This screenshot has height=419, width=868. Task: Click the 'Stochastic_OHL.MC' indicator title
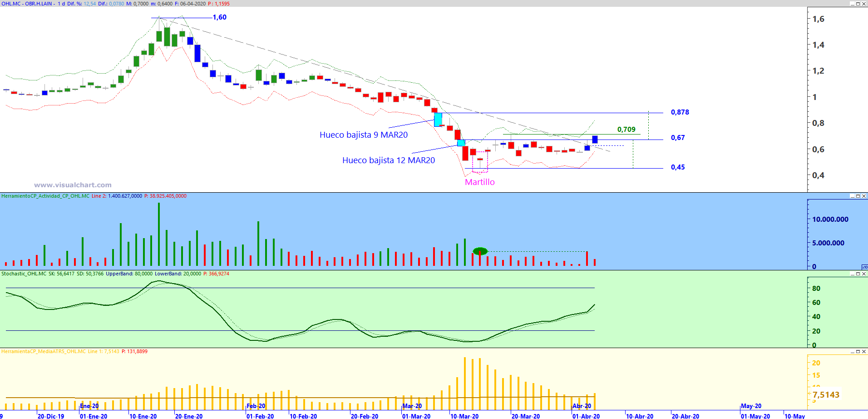pyautogui.click(x=24, y=274)
